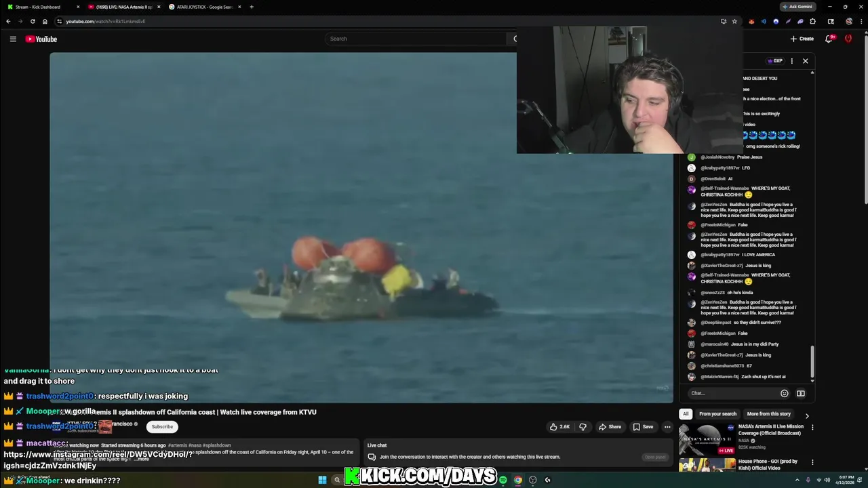
Task: Click @DeepSimpact chat message
Action: point(741,323)
